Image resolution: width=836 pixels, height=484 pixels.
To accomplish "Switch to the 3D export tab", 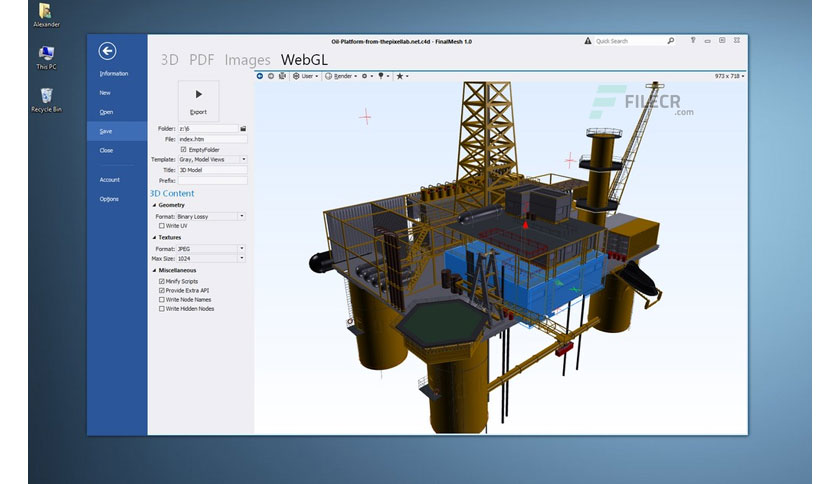I will 170,60.
